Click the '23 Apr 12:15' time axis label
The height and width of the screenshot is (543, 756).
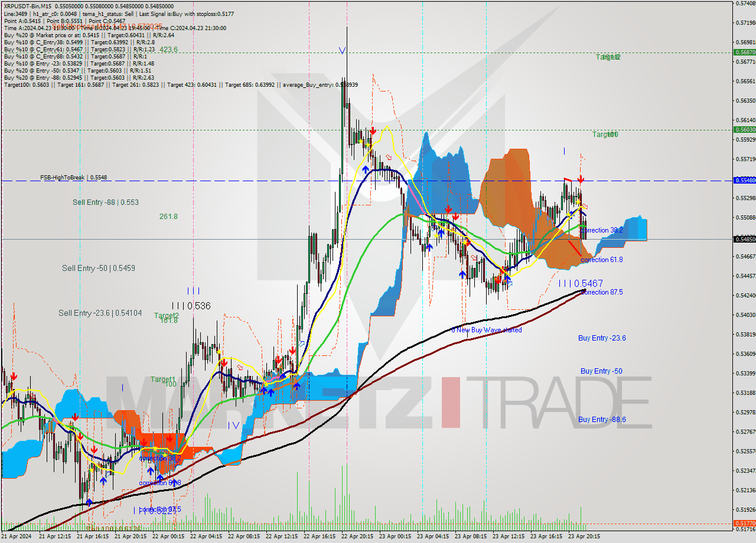[509, 537]
